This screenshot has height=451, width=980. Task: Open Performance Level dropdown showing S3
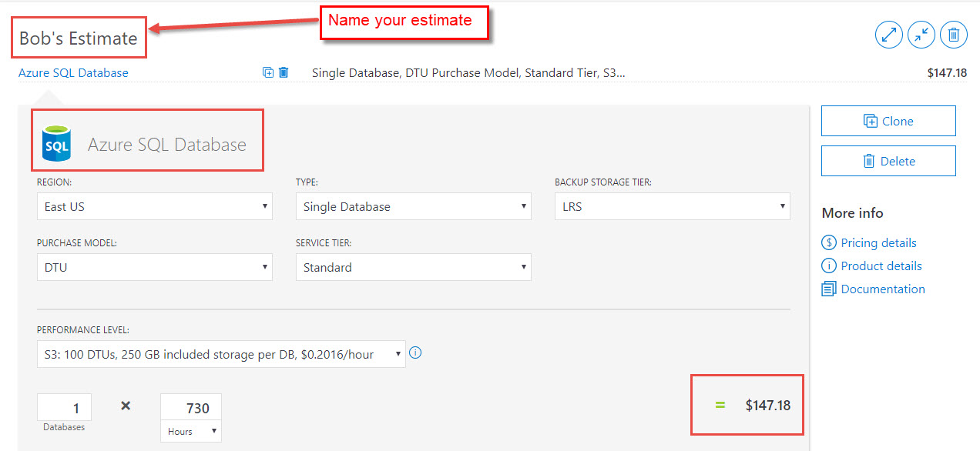pos(221,354)
